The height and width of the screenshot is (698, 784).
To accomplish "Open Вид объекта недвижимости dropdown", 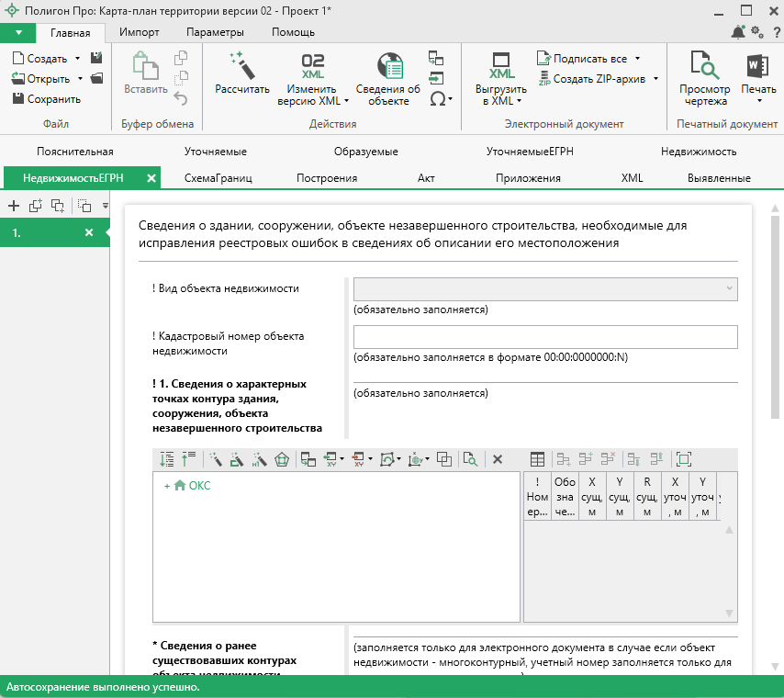I will coord(545,288).
